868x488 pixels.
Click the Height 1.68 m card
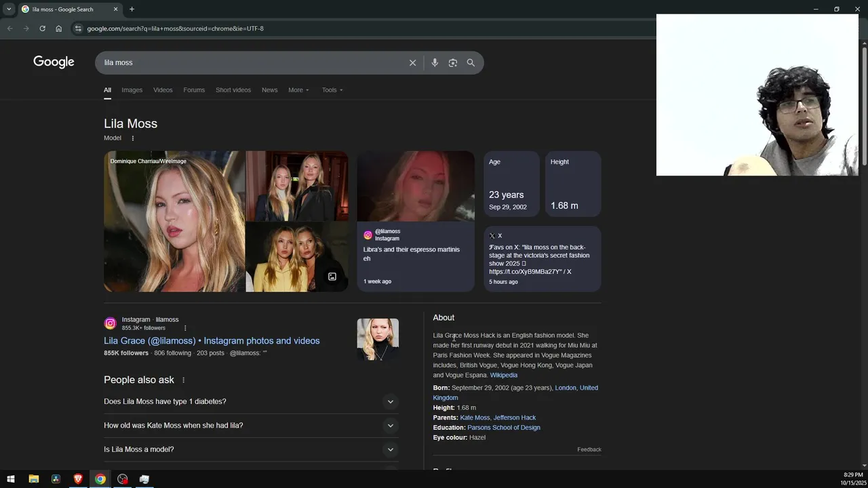coord(573,184)
